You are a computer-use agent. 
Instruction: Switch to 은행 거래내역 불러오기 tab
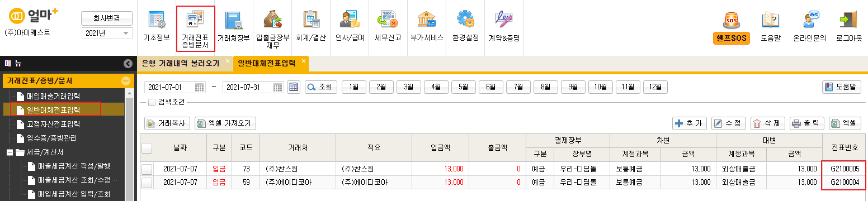[181, 63]
